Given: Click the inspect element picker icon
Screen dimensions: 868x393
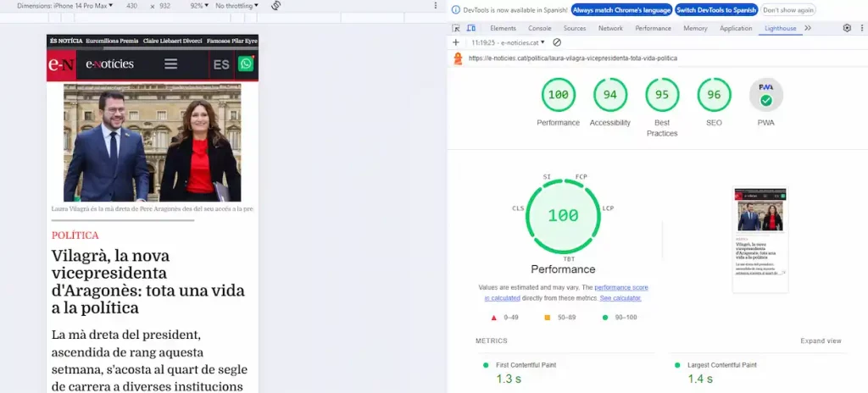Looking at the screenshot, I should click(x=456, y=28).
